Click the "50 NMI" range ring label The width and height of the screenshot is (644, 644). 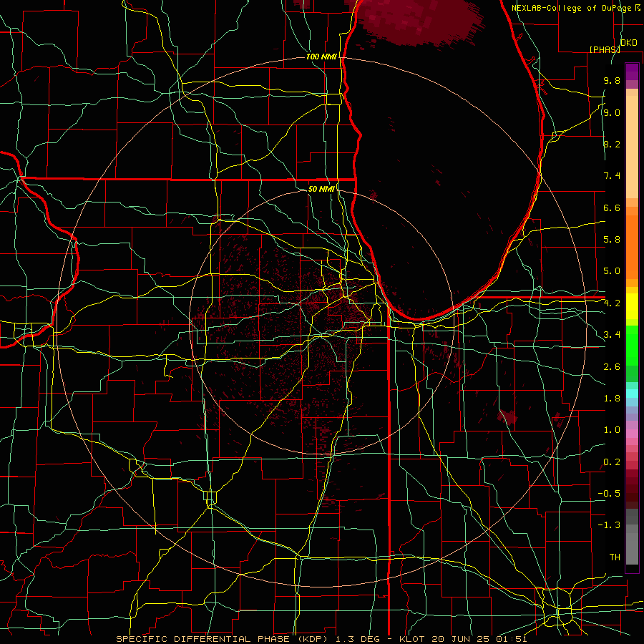pos(321,189)
